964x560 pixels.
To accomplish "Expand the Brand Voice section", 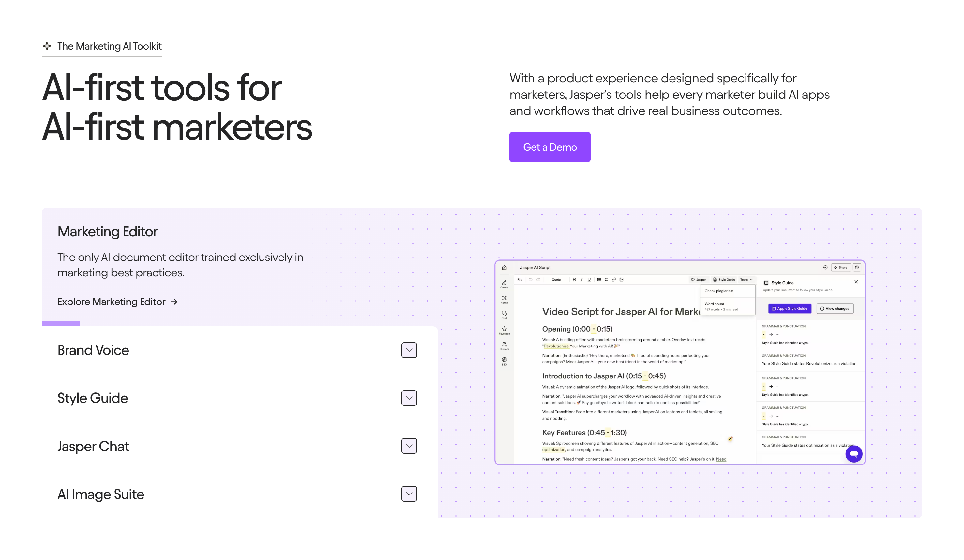I will pyautogui.click(x=409, y=350).
